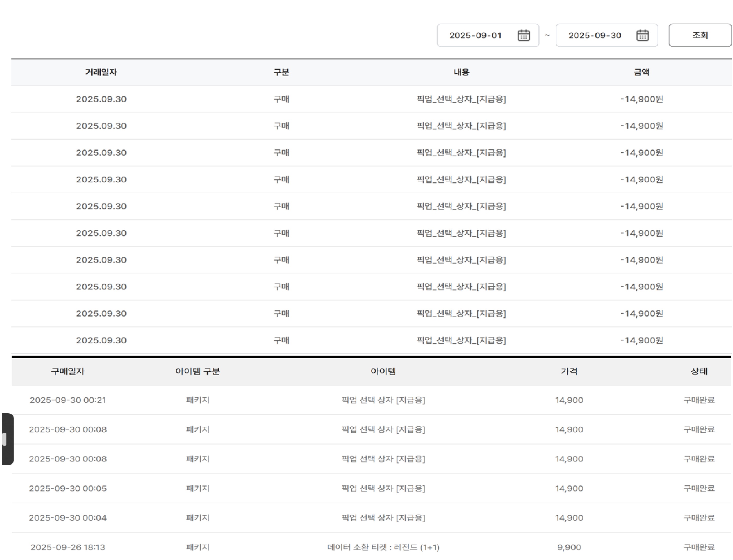Click the 아이템 구분 column header
This screenshot has width=733, height=560.
click(197, 371)
